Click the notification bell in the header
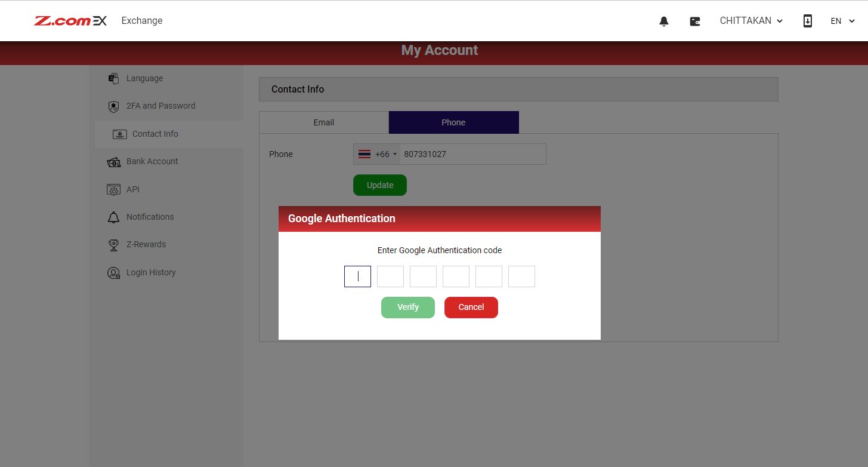Screen dimensions: 868x467 [664, 20]
